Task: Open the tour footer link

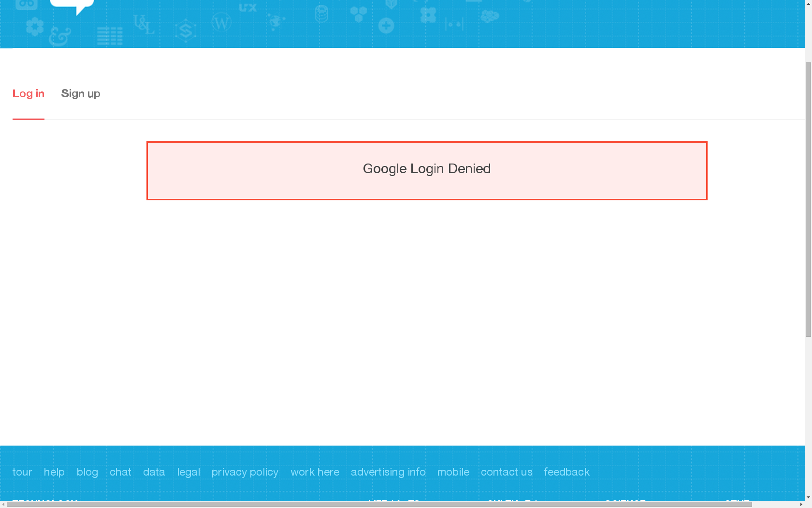Action: tap(22, 472)
